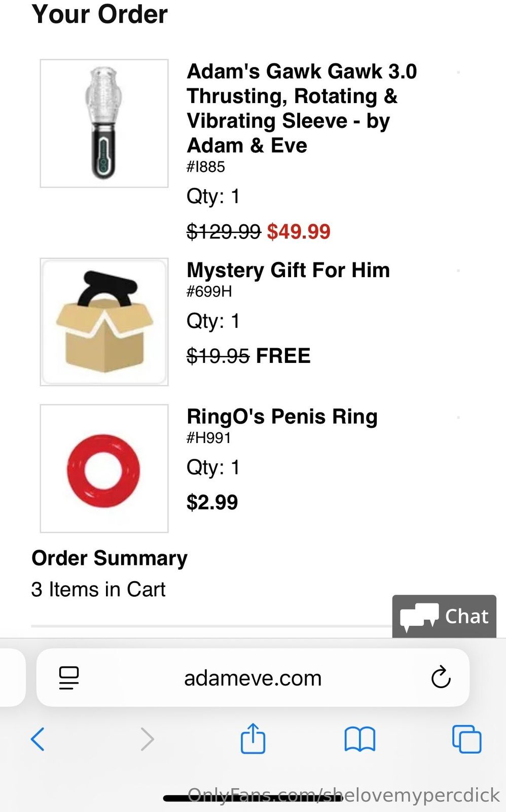The height and width of the screenshot is (812, 506).
Task: Tap the red $49.99 sale price
Action: point(299,231)
